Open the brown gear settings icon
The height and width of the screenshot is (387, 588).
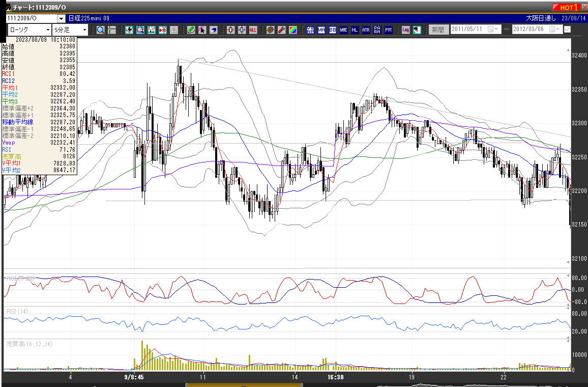[271, 30]
